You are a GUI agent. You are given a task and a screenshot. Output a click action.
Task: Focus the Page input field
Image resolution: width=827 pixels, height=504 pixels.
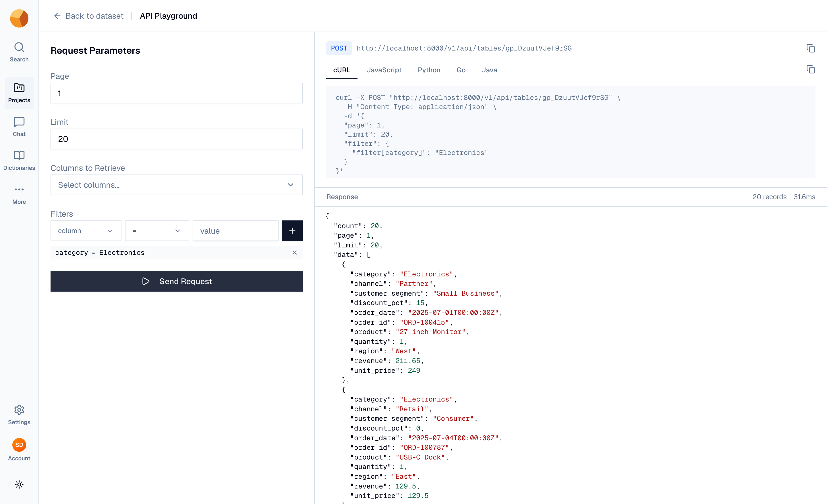coord(176,93)
